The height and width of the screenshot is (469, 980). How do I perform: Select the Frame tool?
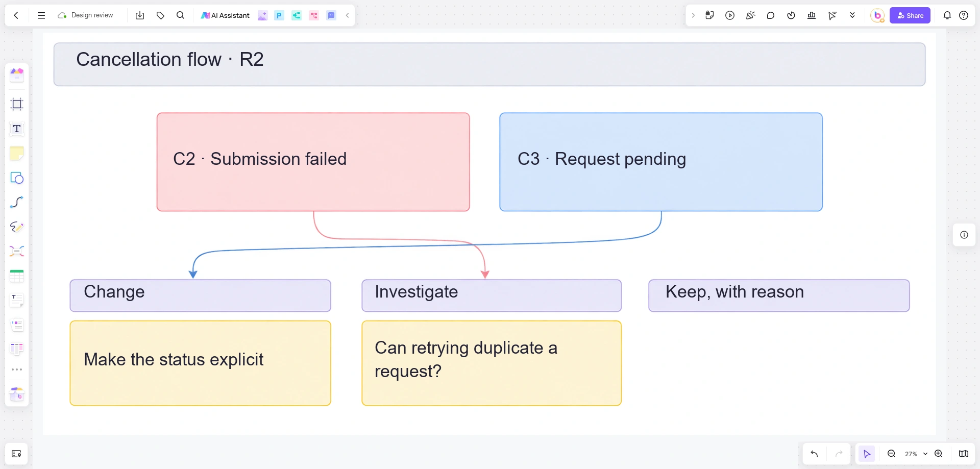point(17,104)
